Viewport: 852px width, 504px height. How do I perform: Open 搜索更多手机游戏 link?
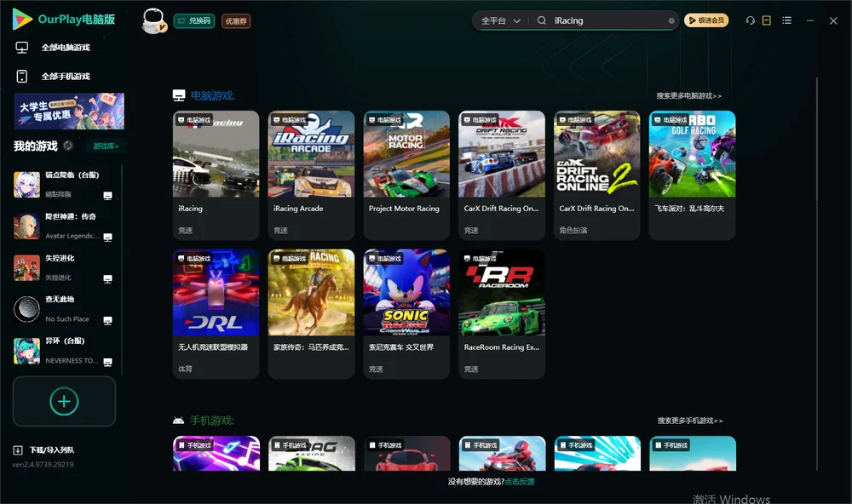point(689,421)
